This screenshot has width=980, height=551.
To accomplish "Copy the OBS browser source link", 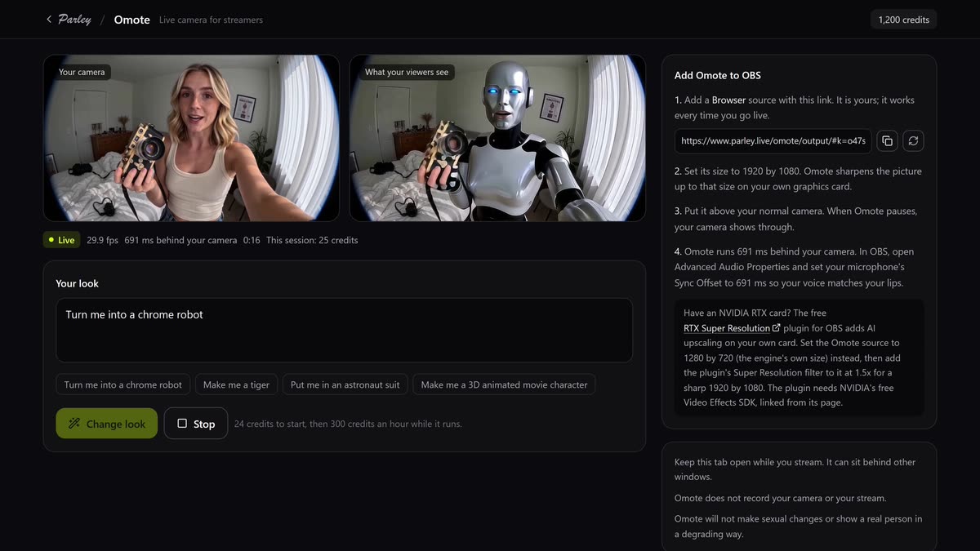I will pos(887,140).
